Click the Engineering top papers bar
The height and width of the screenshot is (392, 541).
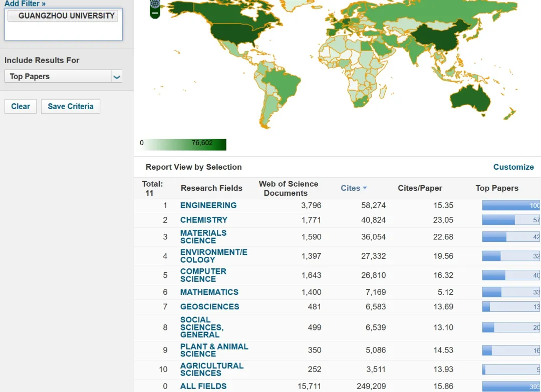click(511, 205)
